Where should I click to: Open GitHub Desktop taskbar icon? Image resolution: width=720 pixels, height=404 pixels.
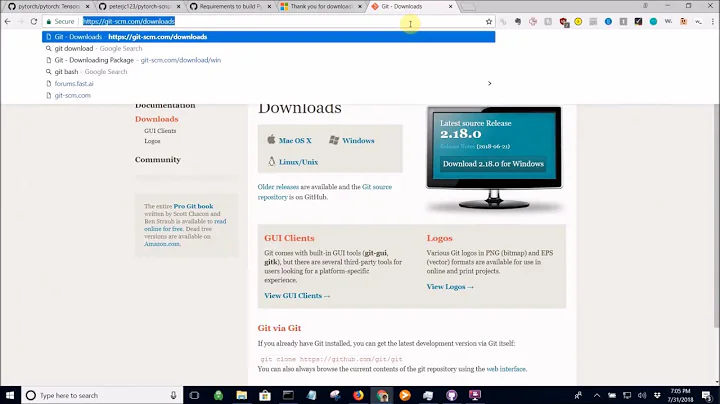pos(452,395)
